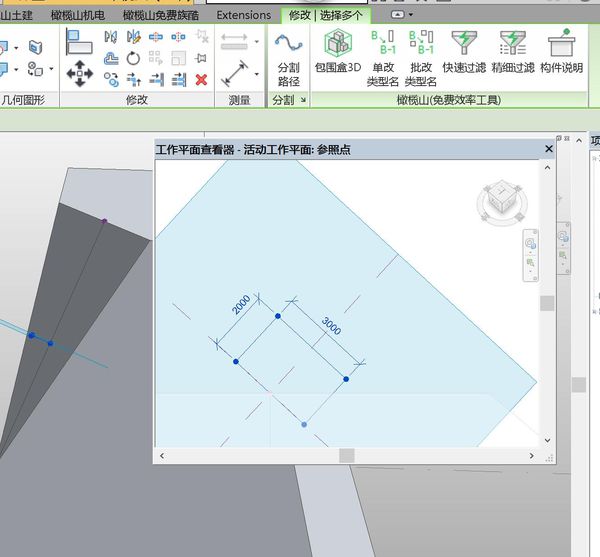Open the 单改类型名 tool
Screen dimensions: 600x557
pyautogui.click(x=383, y=59)
